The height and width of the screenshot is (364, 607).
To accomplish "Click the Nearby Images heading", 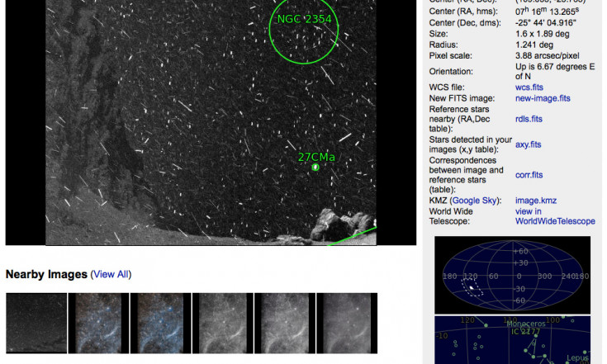I will [46, 274].
